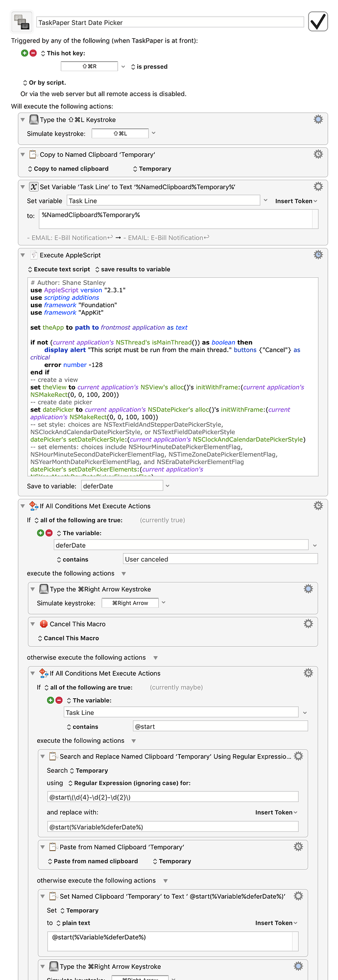Click the AppleScript document icon
Viewport: 338px width, 980px height.
(33, 255)
